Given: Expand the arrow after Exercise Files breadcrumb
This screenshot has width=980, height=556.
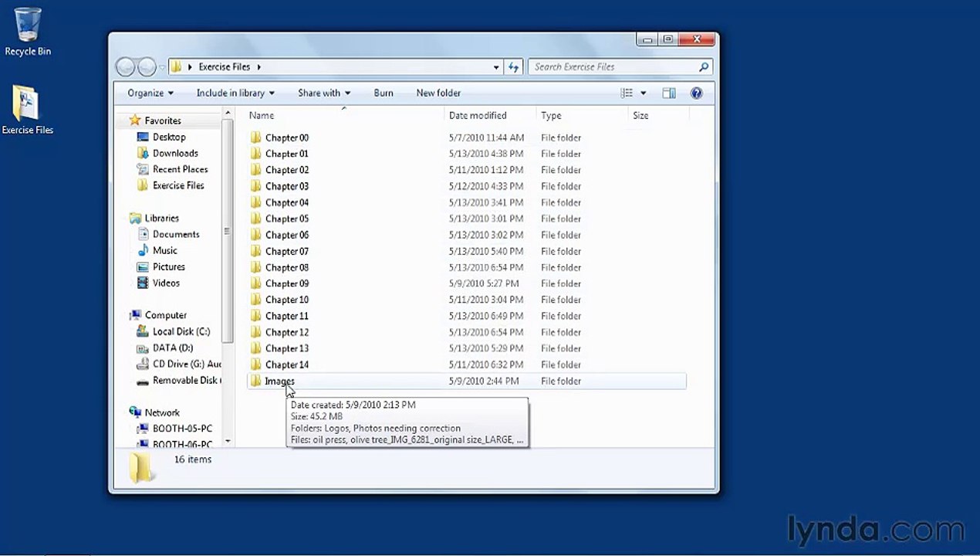Looking at the screenshot, I should 259,67.
